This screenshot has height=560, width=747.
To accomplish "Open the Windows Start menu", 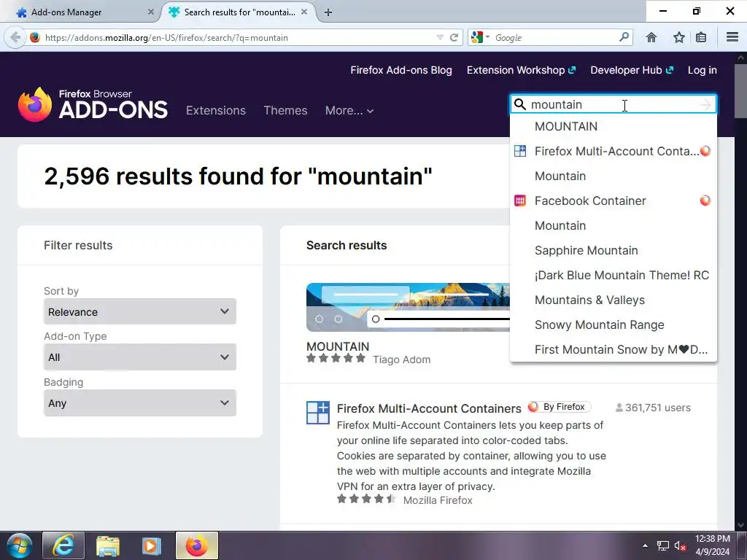I will click(19, 545).
